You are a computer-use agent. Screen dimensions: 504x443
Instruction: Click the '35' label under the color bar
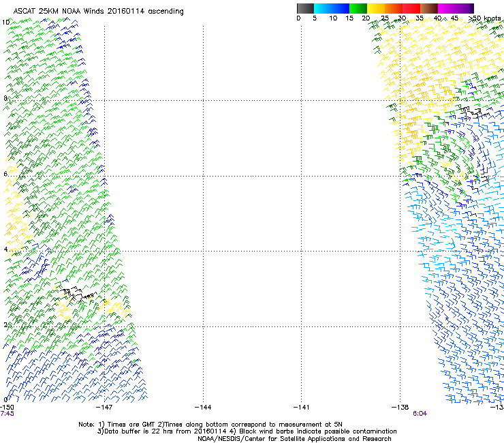pyautogui.click(x=420, y=18)
